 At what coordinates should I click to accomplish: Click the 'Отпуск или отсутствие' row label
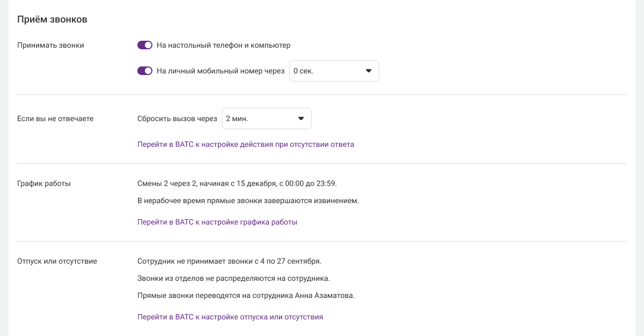click(x=57, y=262)
